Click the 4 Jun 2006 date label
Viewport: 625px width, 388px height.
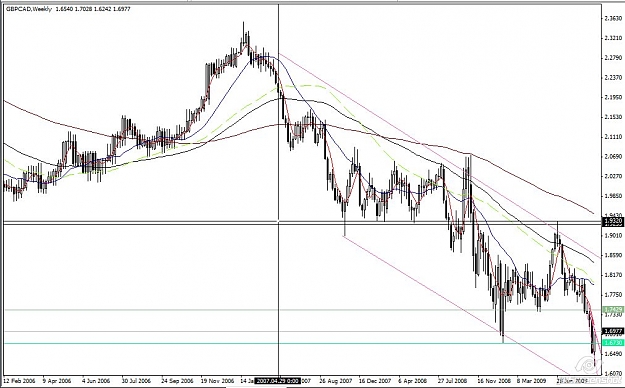pos(96,381)
